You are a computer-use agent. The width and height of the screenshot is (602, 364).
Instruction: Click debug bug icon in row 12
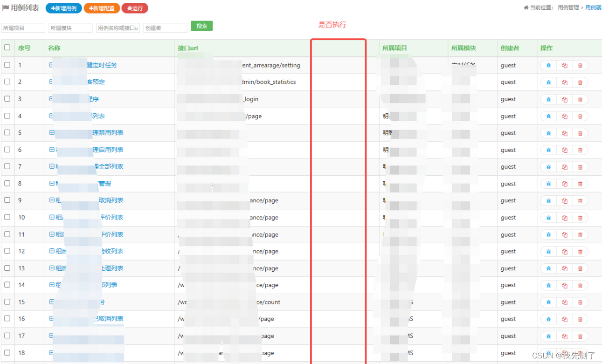(548, 251)
